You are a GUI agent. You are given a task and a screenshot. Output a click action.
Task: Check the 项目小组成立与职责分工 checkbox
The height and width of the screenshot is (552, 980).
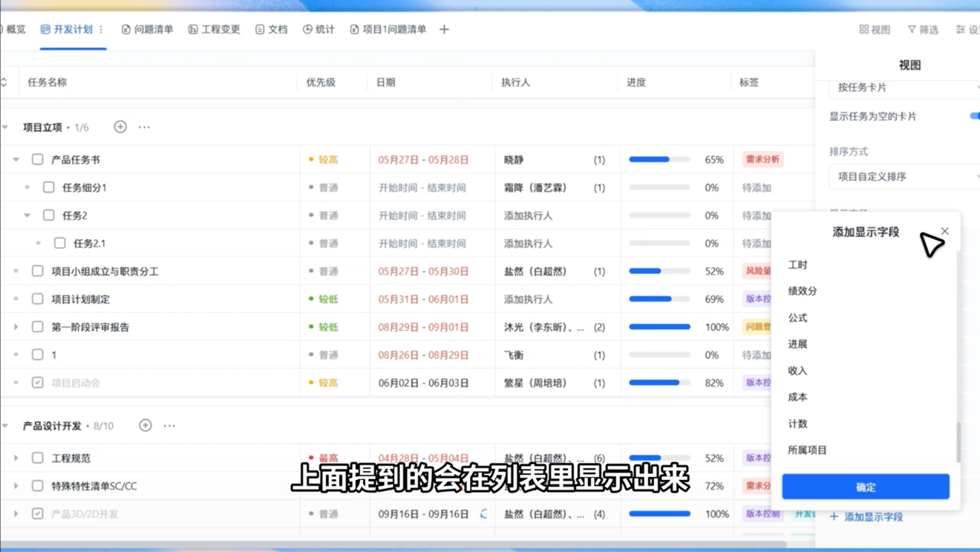click(x=37, y=271)
